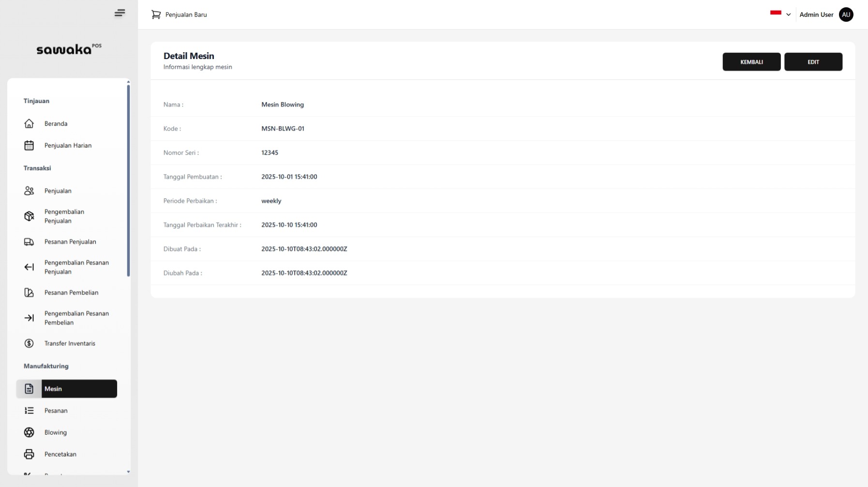This screenshot has height=487, width=868.
Task: Open Penjualan Harian calendar icon
Action: (x=29, y=145)
